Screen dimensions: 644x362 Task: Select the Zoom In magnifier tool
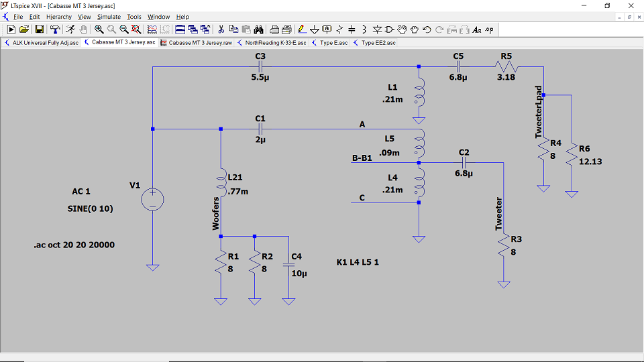pos(99,29)
